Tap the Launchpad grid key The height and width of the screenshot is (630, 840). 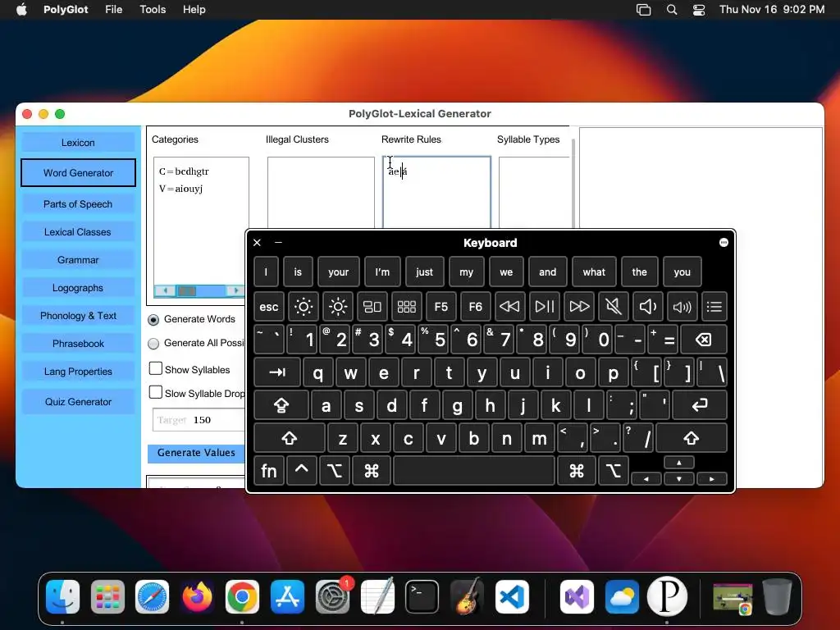[x=407, y=307]
